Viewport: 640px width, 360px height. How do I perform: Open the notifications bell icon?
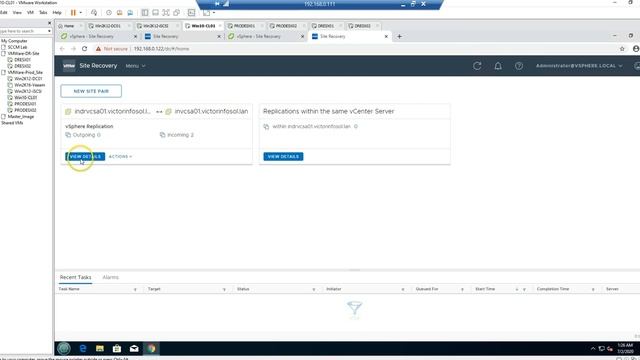click(498, 66)
